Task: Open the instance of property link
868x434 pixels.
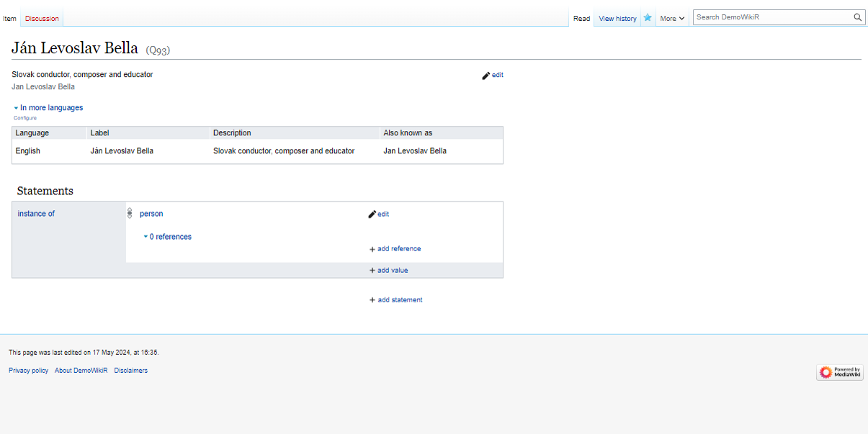Action: point(36,214)
